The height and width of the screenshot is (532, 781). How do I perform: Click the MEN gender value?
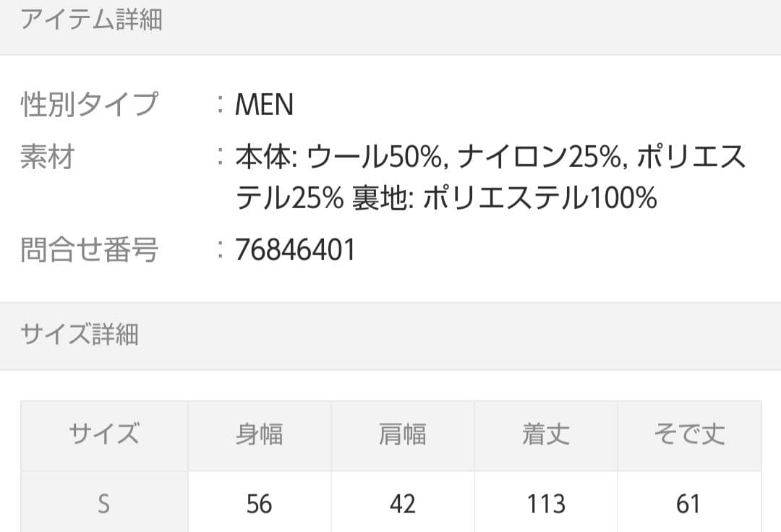pos(265,106)
